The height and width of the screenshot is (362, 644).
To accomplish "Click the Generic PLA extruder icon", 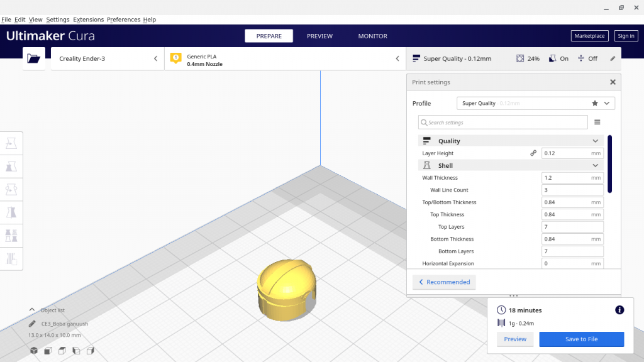I will (x=176, y=58).
